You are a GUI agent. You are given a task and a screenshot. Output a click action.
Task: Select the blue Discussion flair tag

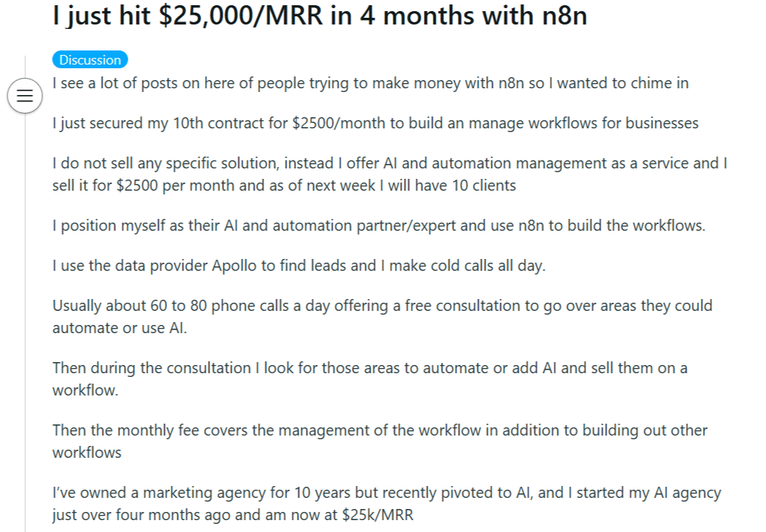click(90, 59)
